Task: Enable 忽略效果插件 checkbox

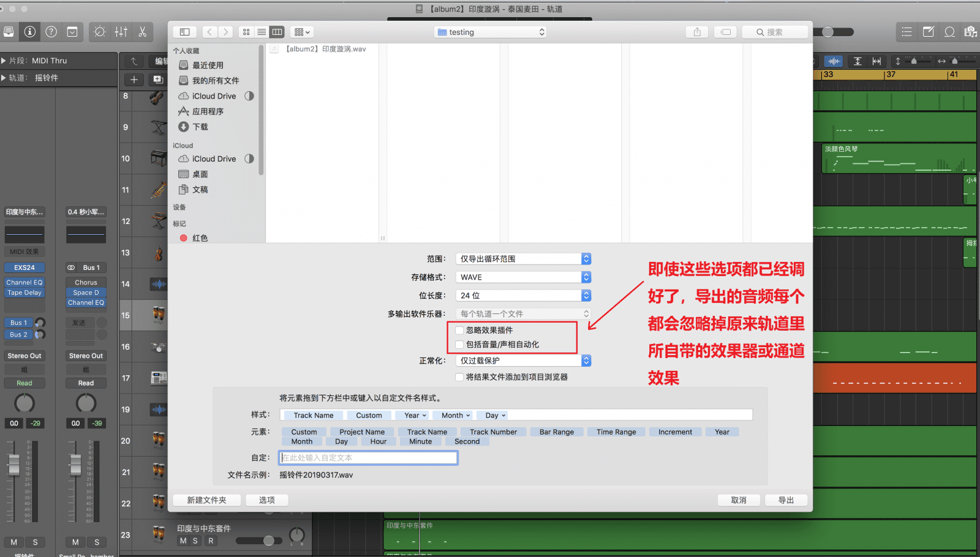Action: (x=459, y=330)
